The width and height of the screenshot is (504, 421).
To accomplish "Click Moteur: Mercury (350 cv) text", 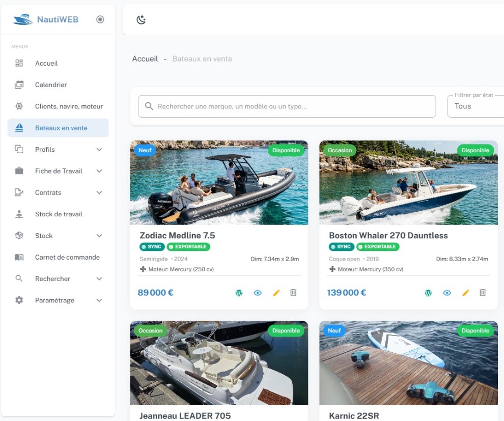I will [370, 269].
